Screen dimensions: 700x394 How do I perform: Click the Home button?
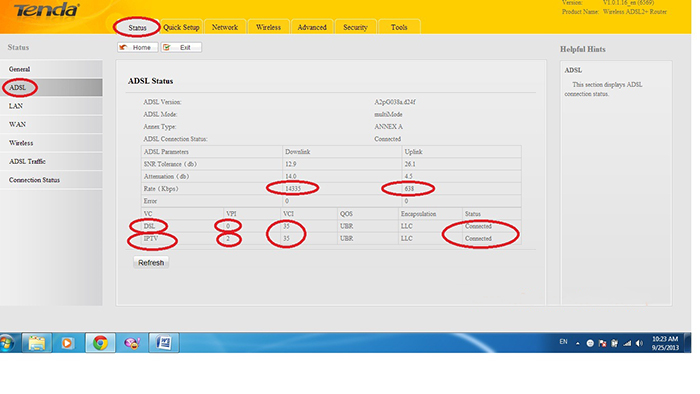click(138, 47)
